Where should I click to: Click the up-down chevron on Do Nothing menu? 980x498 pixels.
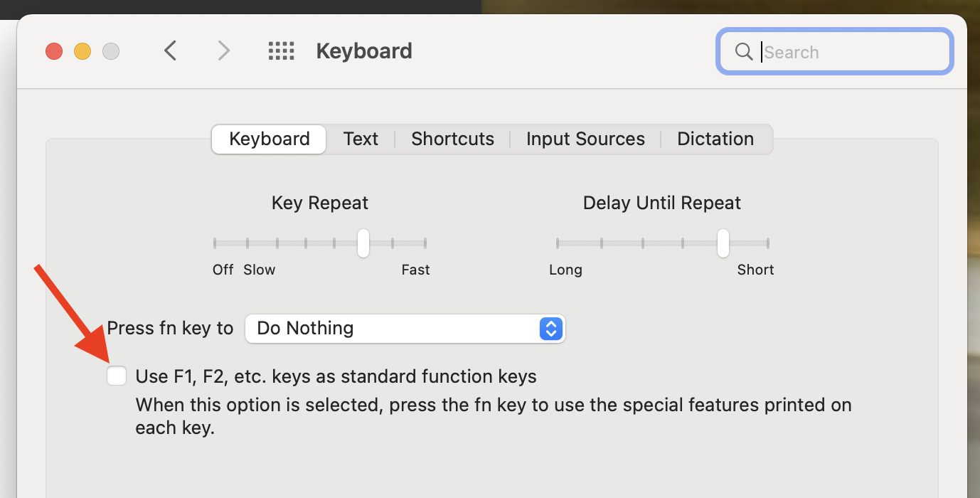(x=550, y=329)
